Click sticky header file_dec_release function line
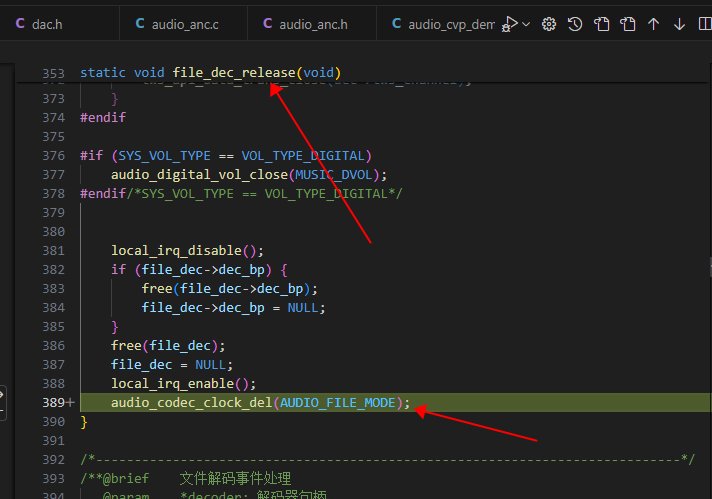The image size is (712, 499). pos(210,73)
